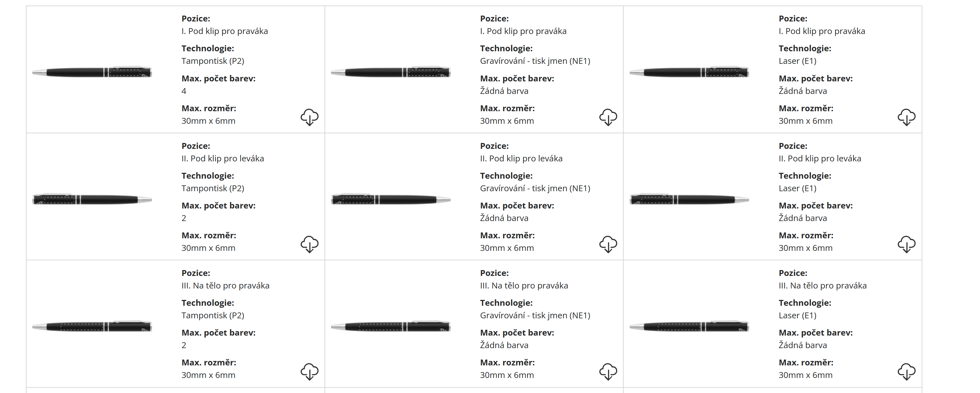Open pen image for Tampontisk, I. Pod klip pro praváka
Screen dimensions: 980x393
click(x=92, y=72)
